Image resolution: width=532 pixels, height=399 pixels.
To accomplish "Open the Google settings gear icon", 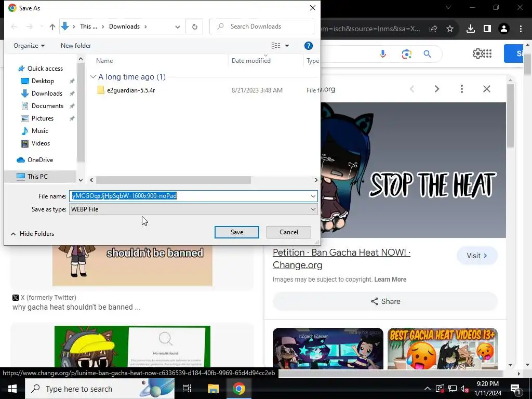I will tap(477, 54).
